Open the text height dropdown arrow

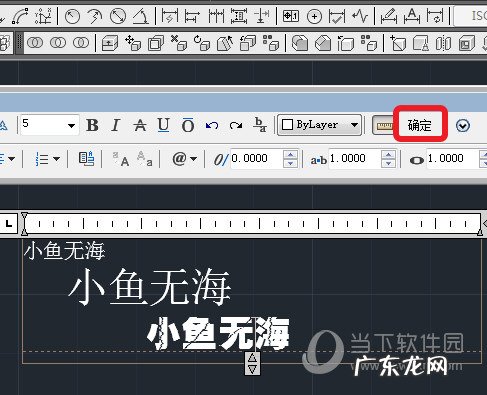pos(71,126)
